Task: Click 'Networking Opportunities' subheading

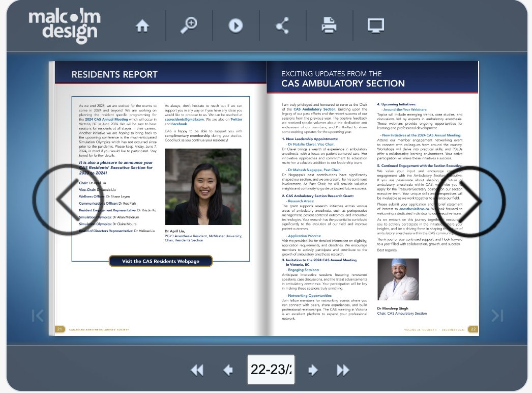Action: click(309, 296)
